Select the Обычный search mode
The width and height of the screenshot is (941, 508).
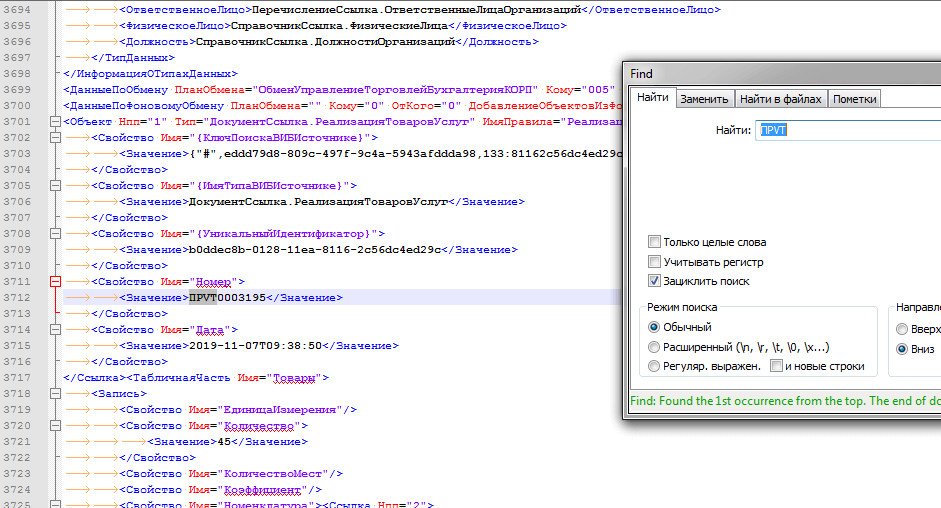tap(654, 327)
